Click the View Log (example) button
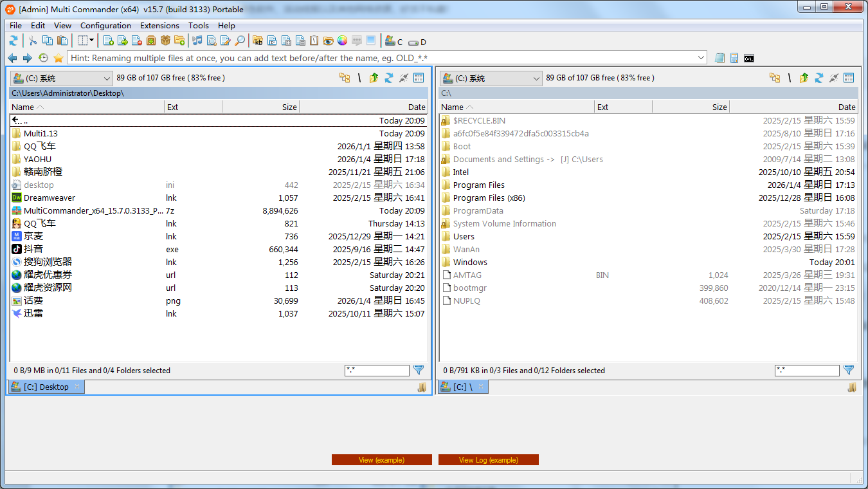The width and height of the screenshot is (868, 489). pyautogui.click(x=488, y=460)
